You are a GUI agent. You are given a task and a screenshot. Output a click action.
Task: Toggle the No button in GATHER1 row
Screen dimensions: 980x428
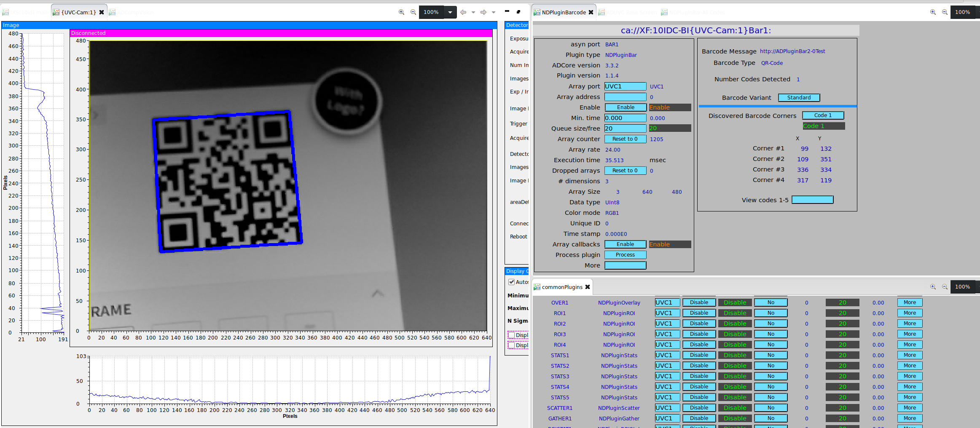771,418
